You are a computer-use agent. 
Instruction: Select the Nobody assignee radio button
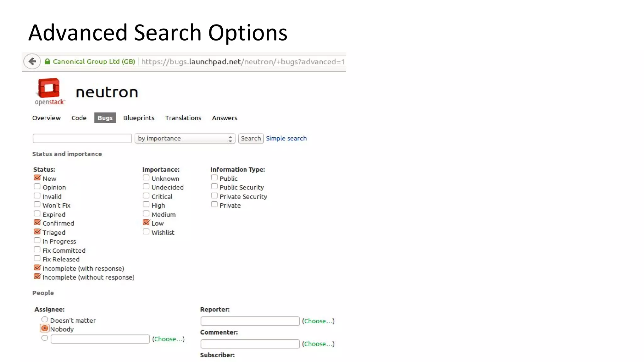coord(45,328)
